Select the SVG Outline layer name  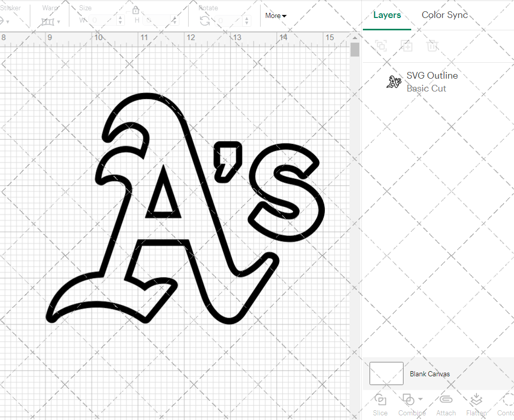tap(432, 76)
